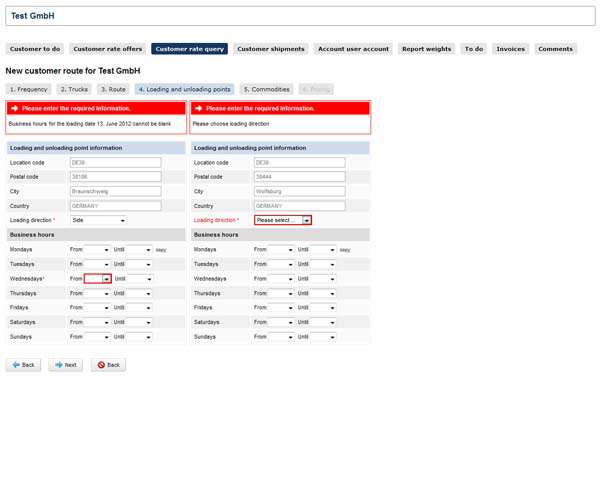The height and width of the screenshot is (480, 600).
Task: Open the Customer shipments tab
Action: pos(270,49)
